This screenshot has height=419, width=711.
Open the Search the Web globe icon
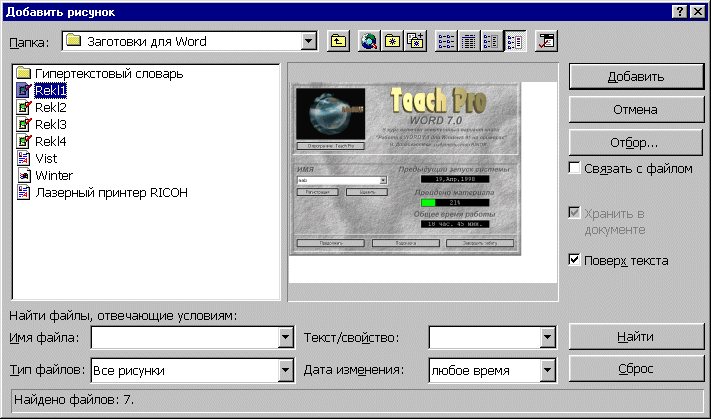point(369,42)
